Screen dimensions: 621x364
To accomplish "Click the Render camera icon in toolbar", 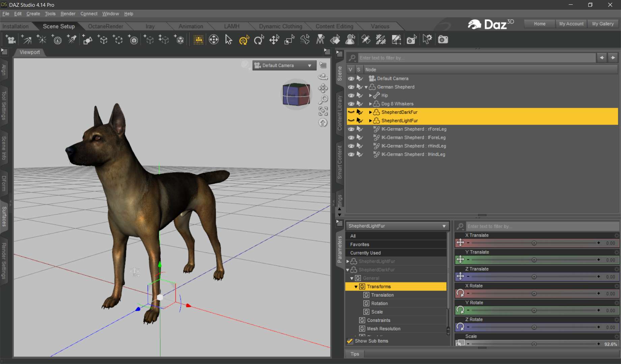I will click(x=443, y=40).
